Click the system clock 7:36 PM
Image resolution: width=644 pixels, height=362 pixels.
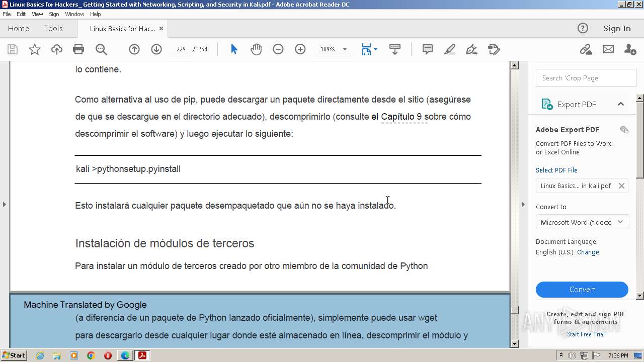pos(618,355)
